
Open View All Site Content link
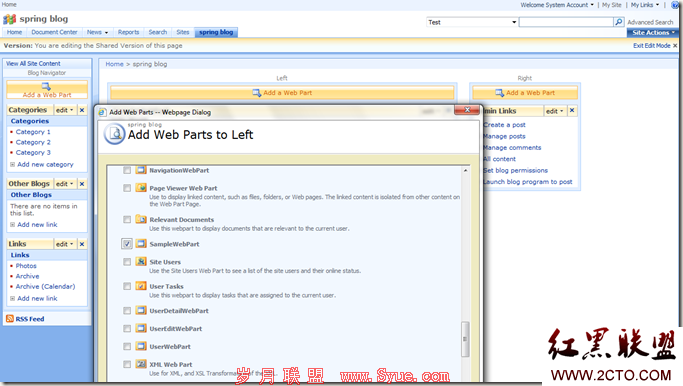(x=33, y=64)
